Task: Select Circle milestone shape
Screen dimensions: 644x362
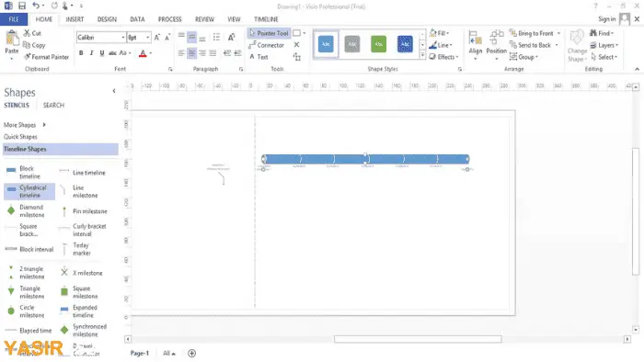Action: (26, 311)
